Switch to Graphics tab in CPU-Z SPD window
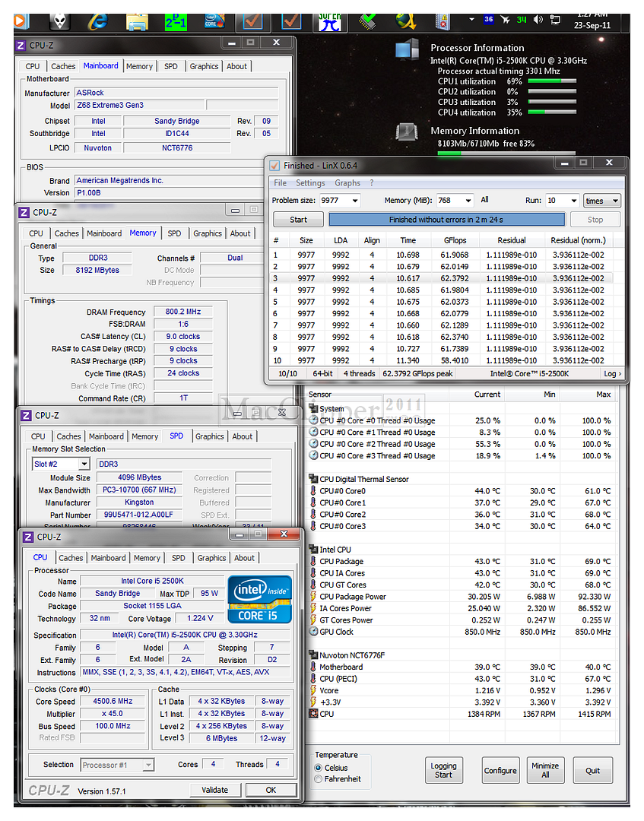 [x=209, y=436]
